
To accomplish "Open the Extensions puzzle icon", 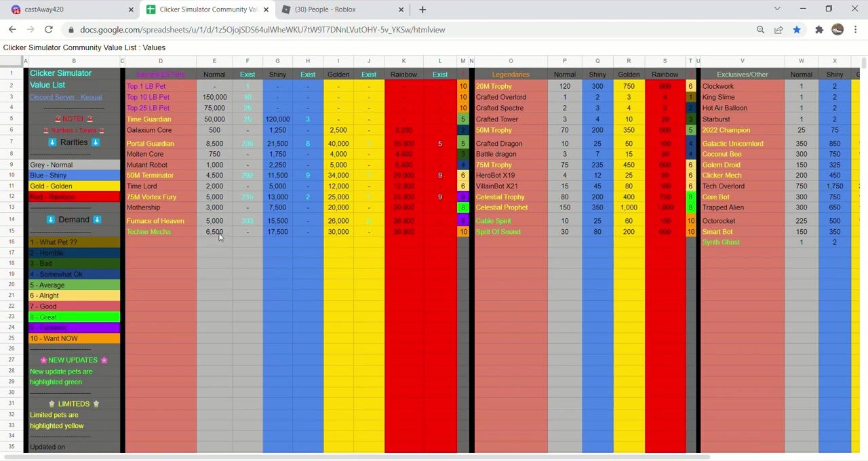I will 819,30.
